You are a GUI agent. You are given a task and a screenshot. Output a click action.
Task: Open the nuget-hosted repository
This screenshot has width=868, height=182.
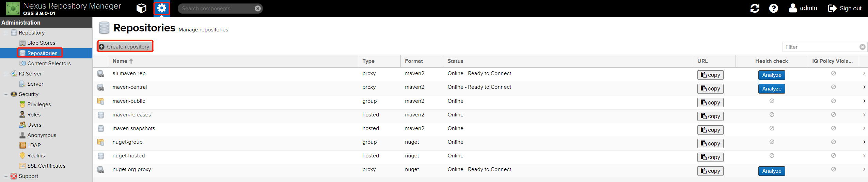(x=129, y=156)
